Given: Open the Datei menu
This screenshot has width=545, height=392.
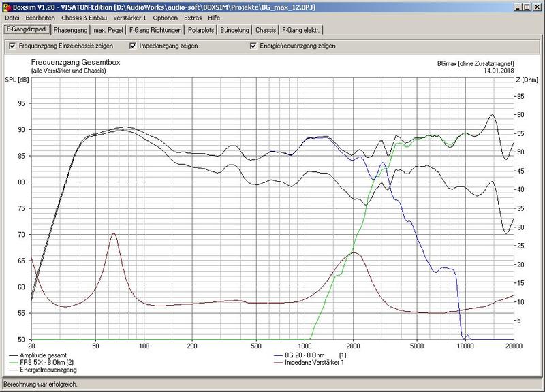Looking at the screenshot, I should click(12, 18).
